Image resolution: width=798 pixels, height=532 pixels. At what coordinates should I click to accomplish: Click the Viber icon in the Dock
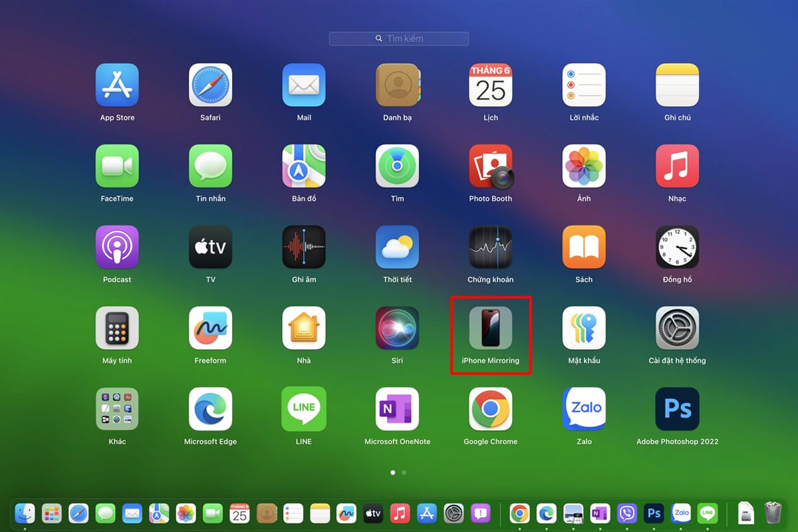click(x=626, y=513)
